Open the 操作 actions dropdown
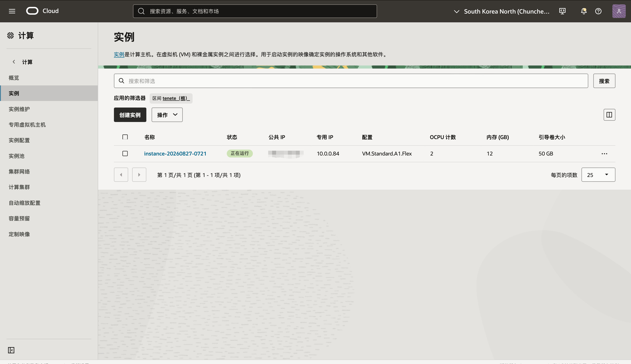631x364 pixels. (167, 115)
